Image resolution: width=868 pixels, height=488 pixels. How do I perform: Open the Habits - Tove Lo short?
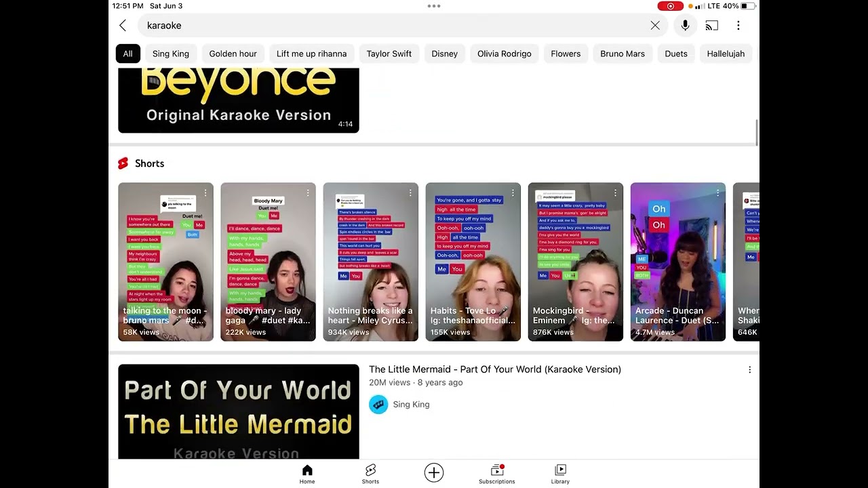473,262
